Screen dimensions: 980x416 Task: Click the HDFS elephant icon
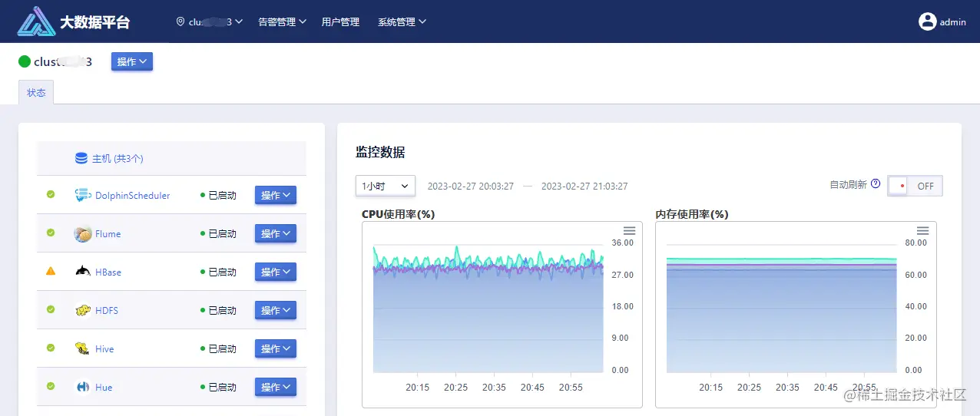tap(83, 310)
